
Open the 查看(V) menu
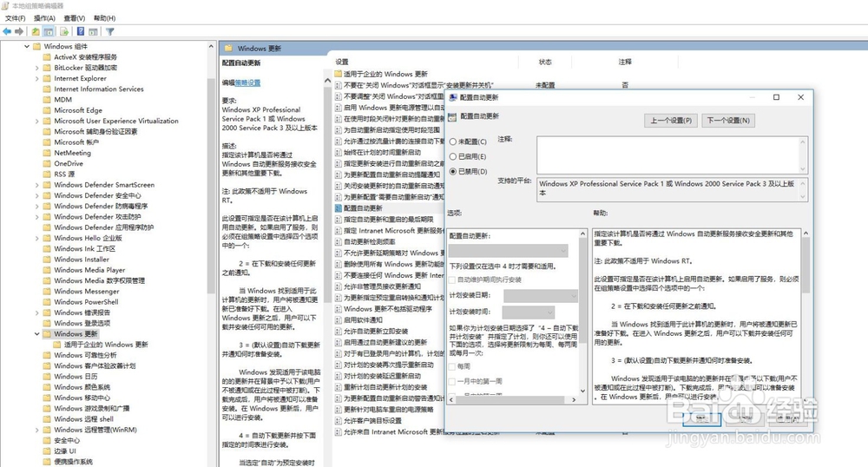(74, 18)
